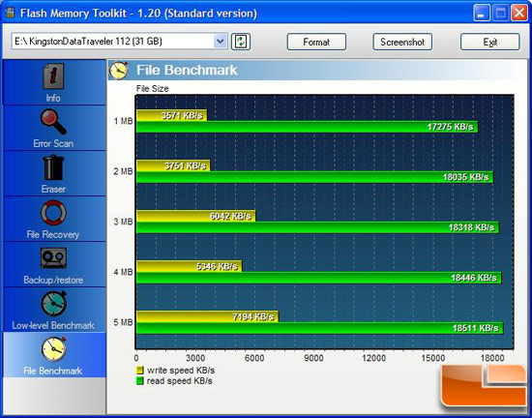Open the Info panel icon
The height and width of the screenshot is (418, 532).
(53, 76)
